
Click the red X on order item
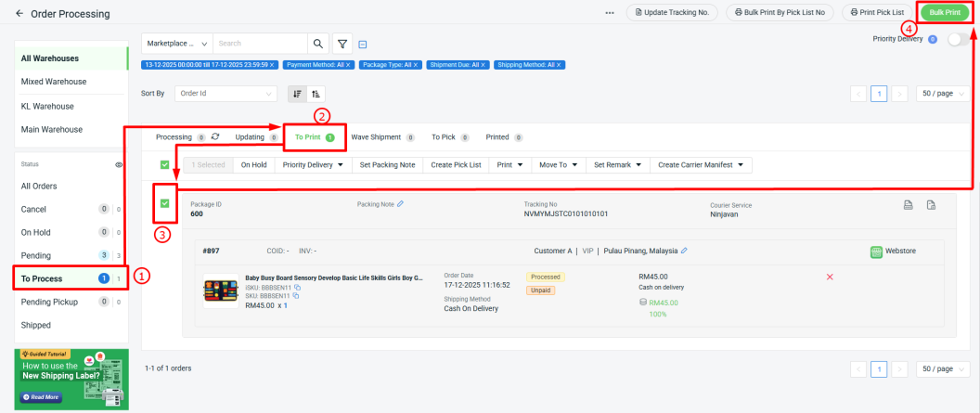pyautogui.click(x=830, y=277)
